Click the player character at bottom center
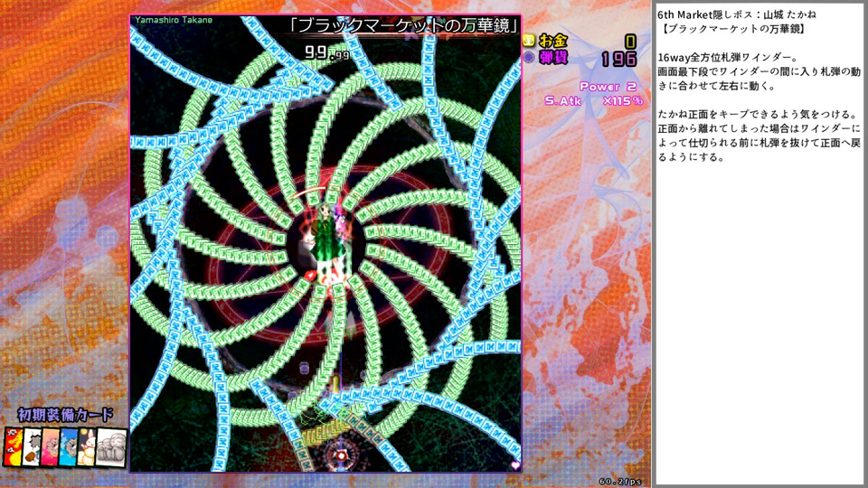Image resolution: width=868 pixels, height=488 pixels. click(341, 455)
